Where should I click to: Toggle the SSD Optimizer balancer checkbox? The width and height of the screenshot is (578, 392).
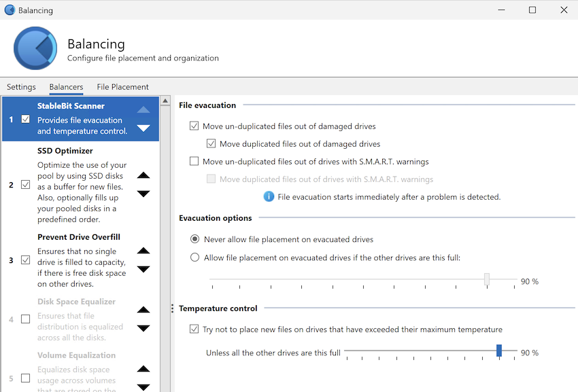click(x=25, y=184)
